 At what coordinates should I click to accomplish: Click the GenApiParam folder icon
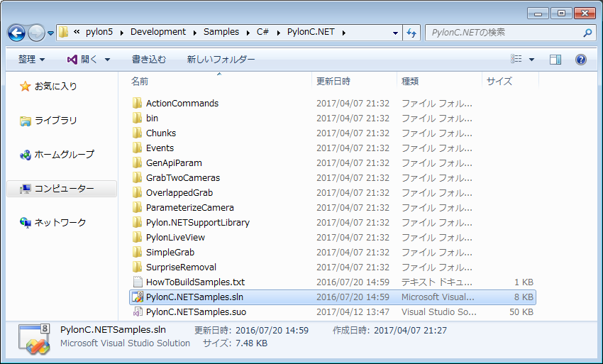138,162
